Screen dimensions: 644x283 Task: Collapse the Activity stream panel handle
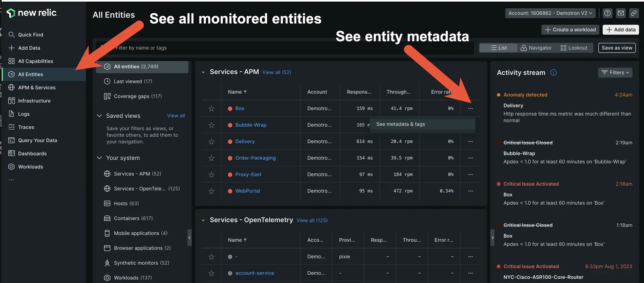click(492, 237)
